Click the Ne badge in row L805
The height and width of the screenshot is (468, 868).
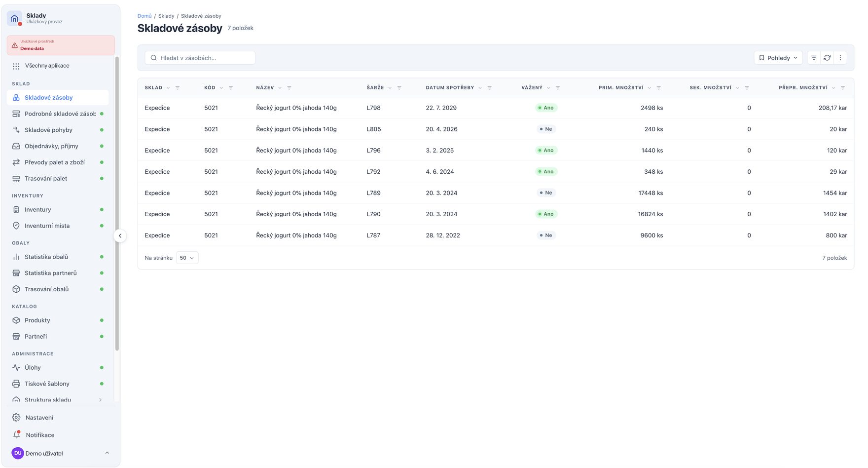(x=545, y=129)
